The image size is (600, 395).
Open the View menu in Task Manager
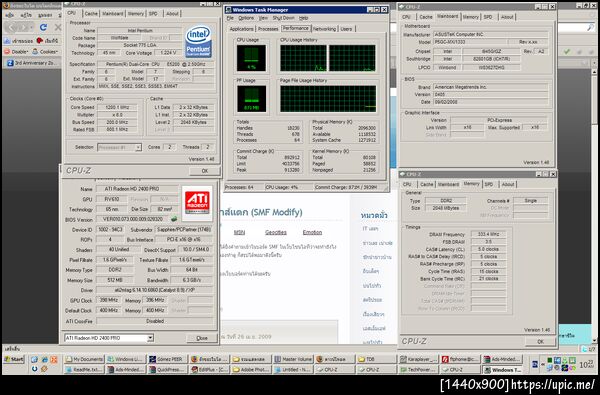263,18
